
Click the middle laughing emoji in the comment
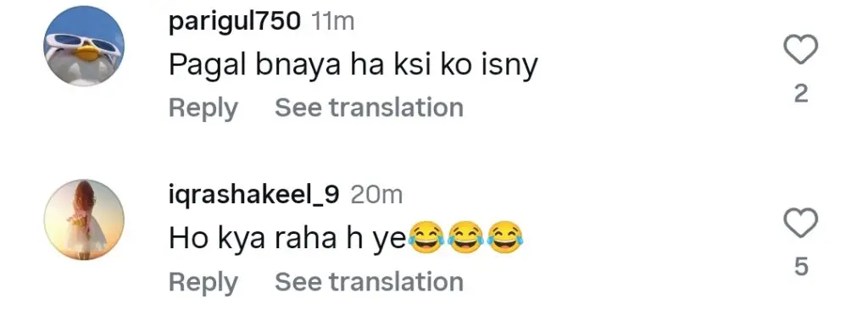tap(465, 237)
